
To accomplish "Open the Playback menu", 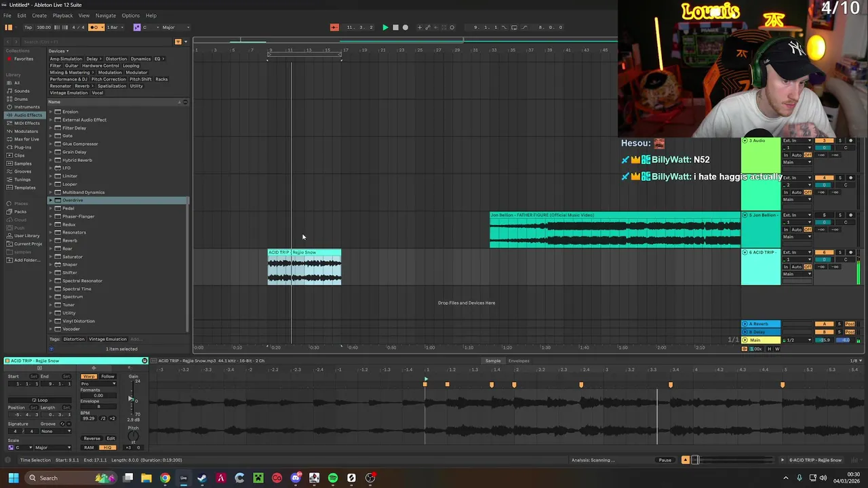I will [62, 16].
